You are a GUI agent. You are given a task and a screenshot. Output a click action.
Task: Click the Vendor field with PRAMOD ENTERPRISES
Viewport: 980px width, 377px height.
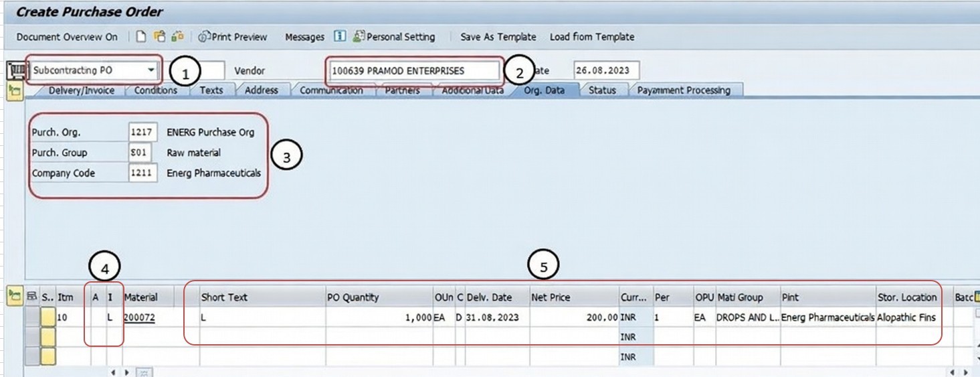point(413,70)
